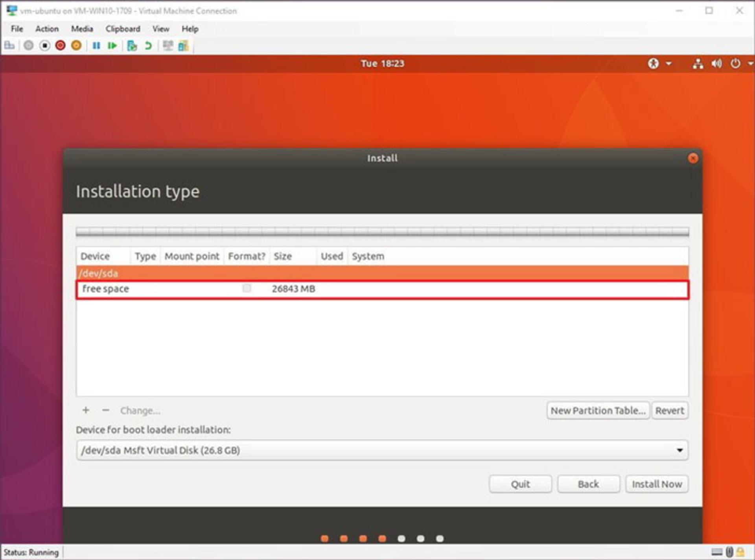Click the network status icon in top bar
The height and width of the screenshot is (560, 755).
point(698,64)
